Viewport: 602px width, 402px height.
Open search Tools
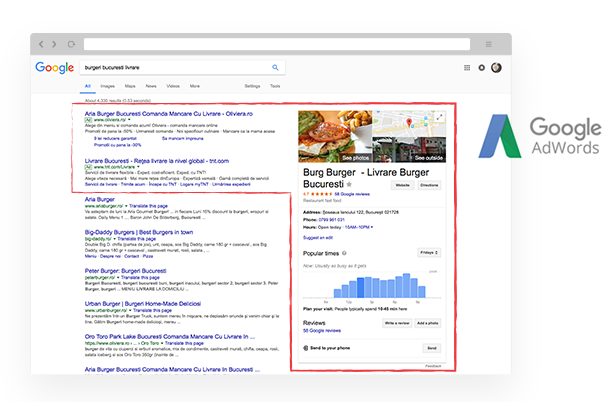point(275,86)
